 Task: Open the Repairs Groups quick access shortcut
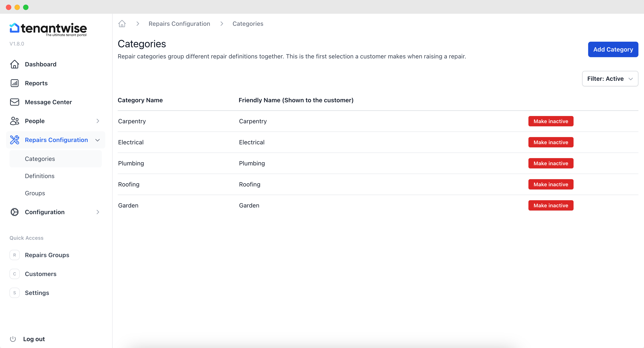[47, 255]
